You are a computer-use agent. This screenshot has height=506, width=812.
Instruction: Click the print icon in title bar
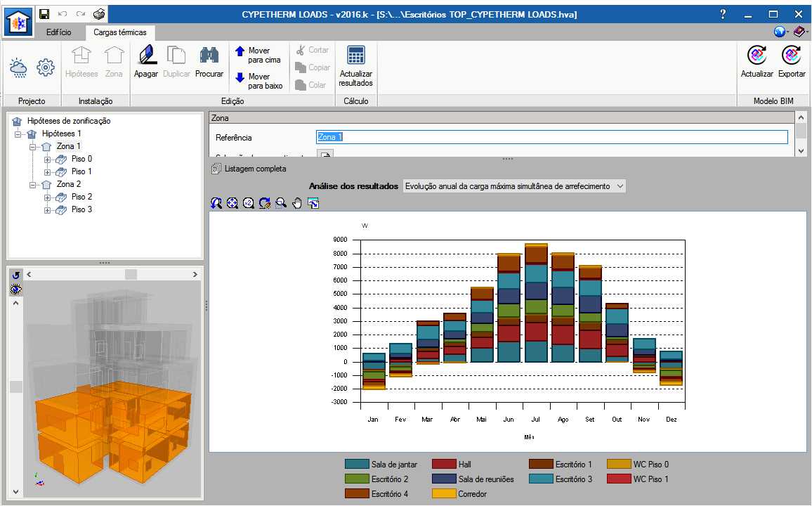[x=99, y=14]
